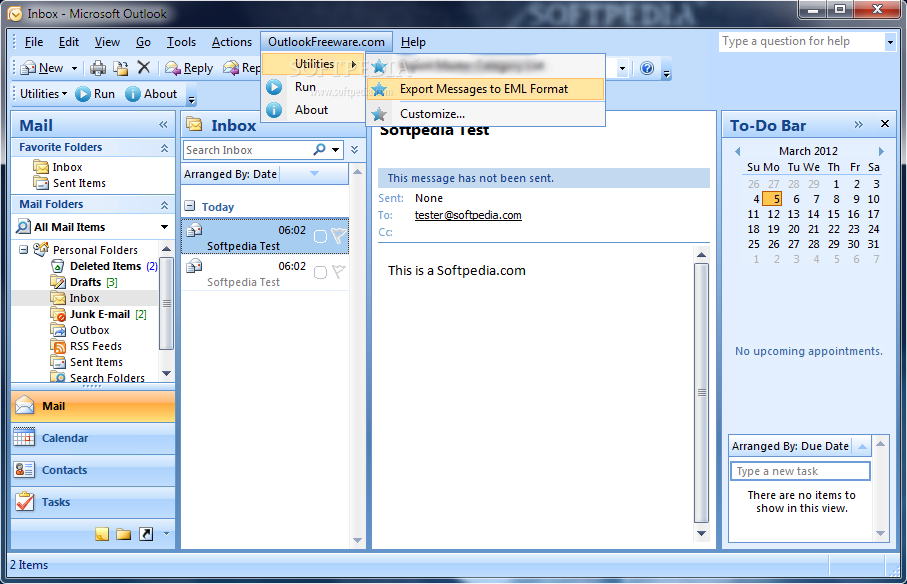907x584 pixels.
Task: Open the Tools menu
Action: [x=181, y=42]
